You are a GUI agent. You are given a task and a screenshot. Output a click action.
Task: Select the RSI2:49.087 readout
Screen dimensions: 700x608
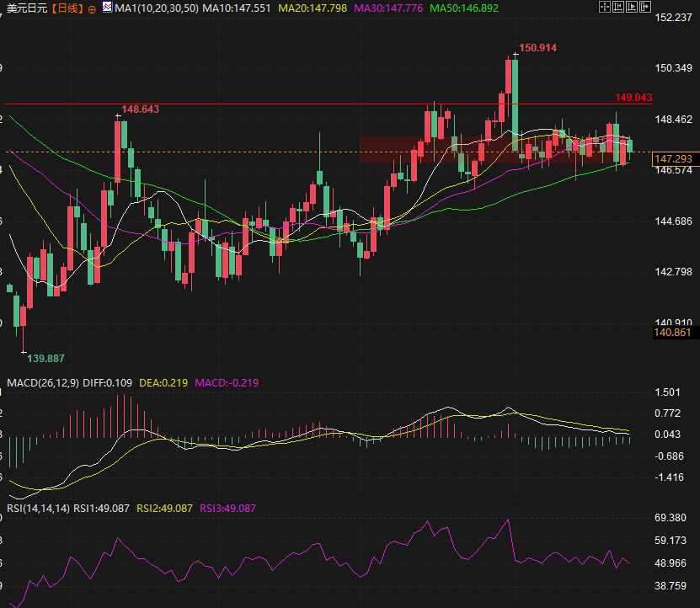(x=165, y=509)
